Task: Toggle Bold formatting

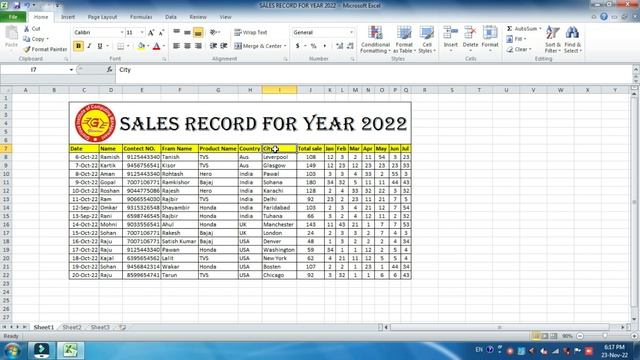Action: 78,46
